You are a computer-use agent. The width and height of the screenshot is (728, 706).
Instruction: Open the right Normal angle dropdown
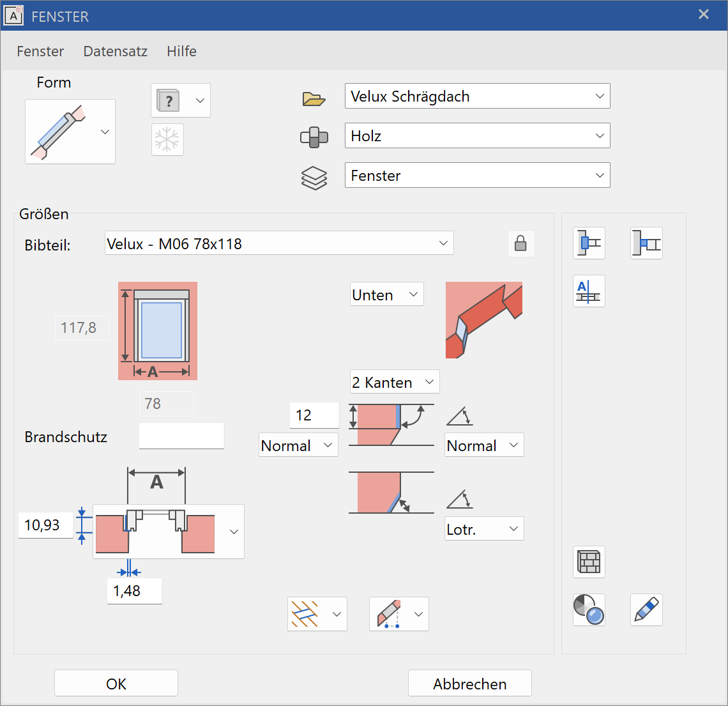484,445
